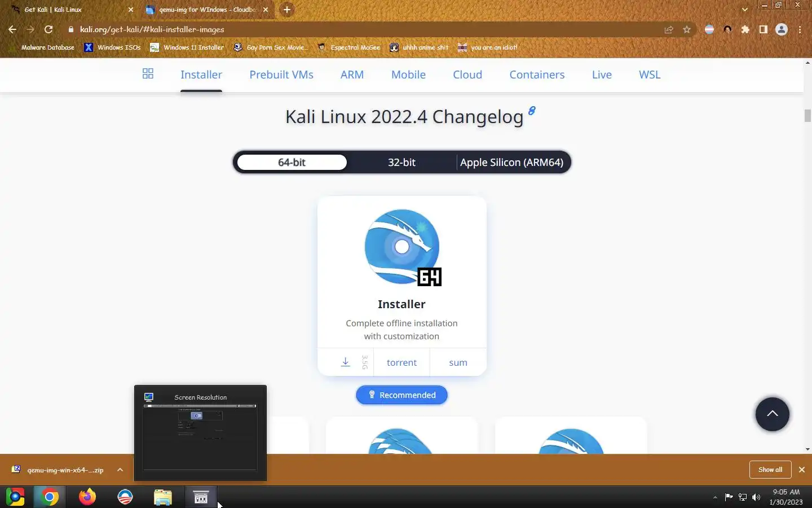Click the changelog heading anchor link icon
812x508 pixels.
pyautogui.click(x=532, y=111)
